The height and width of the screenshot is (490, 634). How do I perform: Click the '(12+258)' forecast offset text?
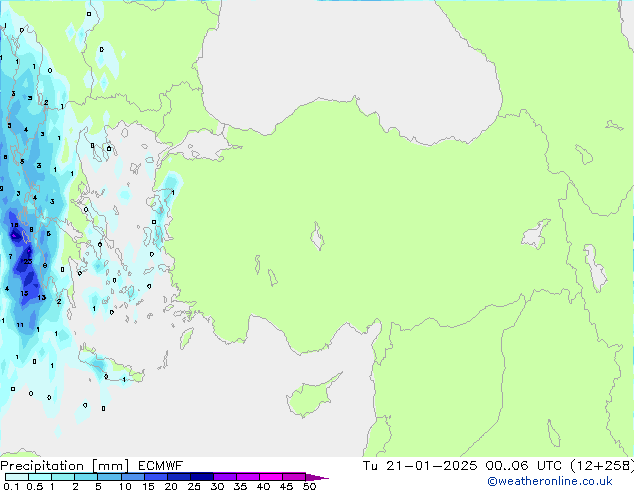[x=602, y=466]
